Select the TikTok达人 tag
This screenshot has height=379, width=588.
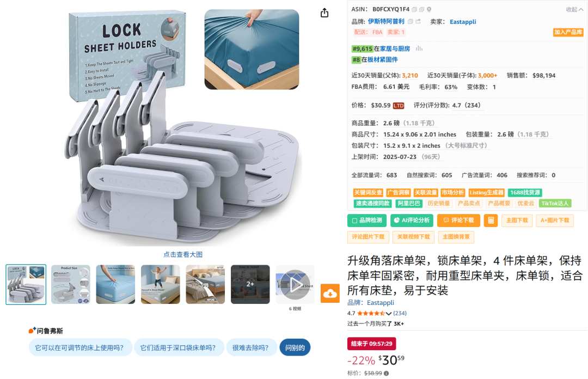[x=555, y=203]
